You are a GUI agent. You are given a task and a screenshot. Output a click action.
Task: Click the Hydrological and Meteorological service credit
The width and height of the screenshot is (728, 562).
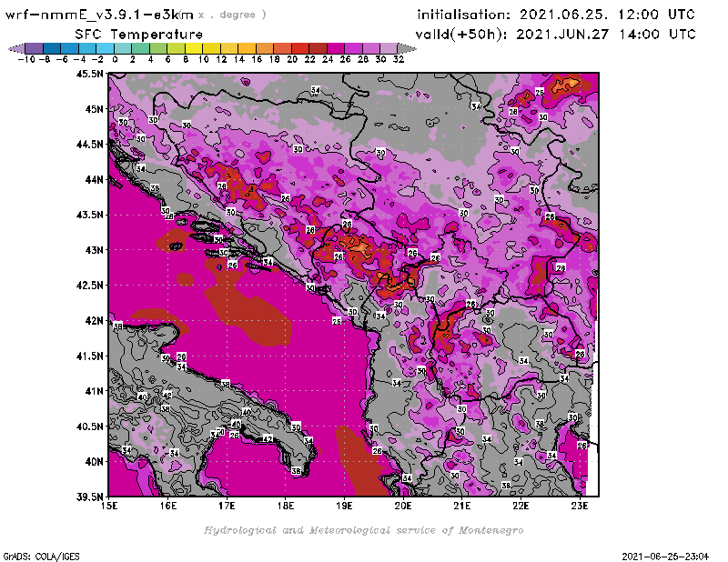click(363, 529)
